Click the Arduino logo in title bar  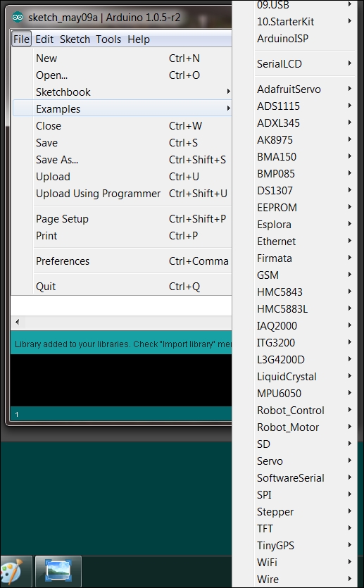pyautogui.click(x=18, y=18)
